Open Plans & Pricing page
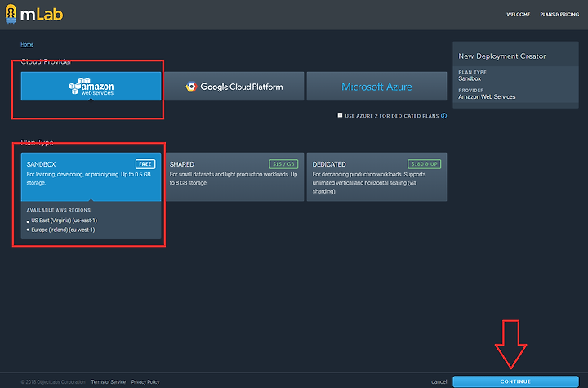This screenshot has width=588, height=388. click(559, 14)
